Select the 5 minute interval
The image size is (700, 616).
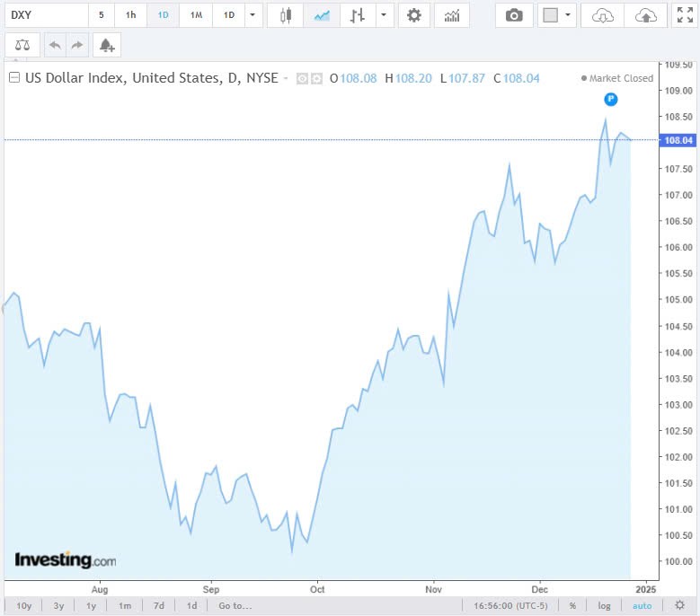coord(102,15)
